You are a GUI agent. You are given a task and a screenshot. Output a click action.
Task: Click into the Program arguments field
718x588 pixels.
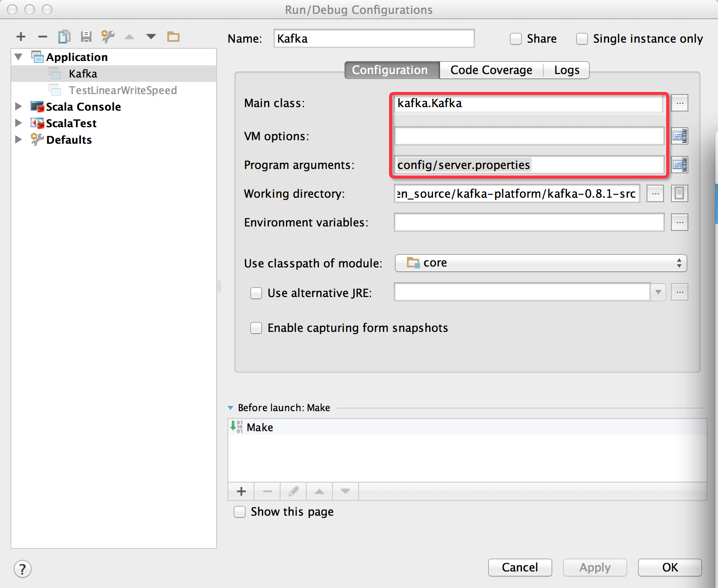(x=529, y=165)
